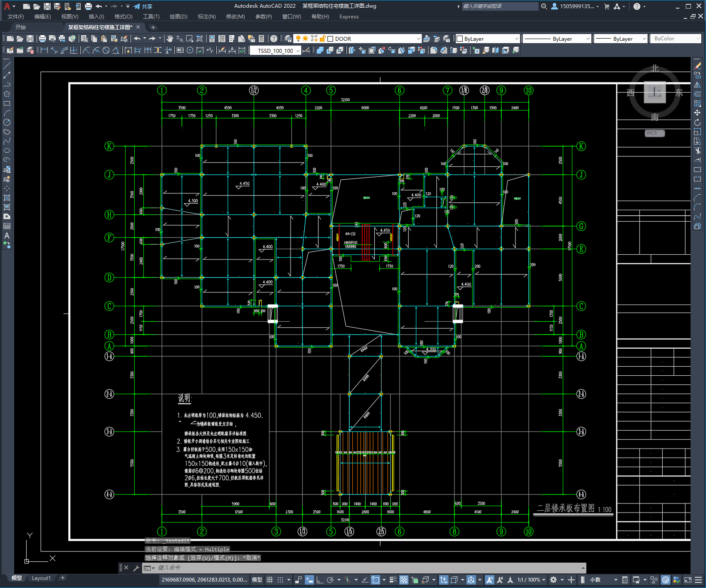This screenshot has width=706, height=588.
Task: Select the Pan hand tool
Action: (170, 39)
